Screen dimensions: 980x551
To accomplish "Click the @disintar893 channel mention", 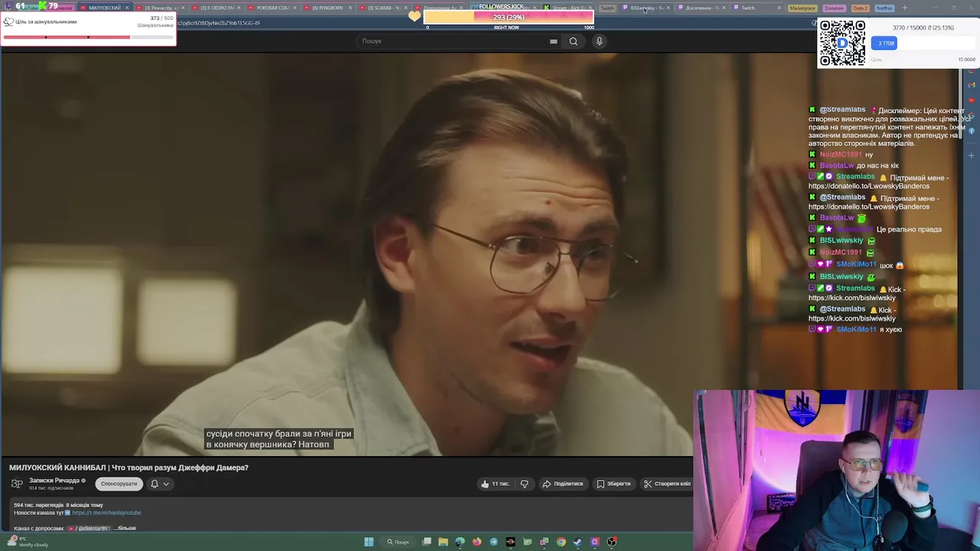I will click(94, 528).
